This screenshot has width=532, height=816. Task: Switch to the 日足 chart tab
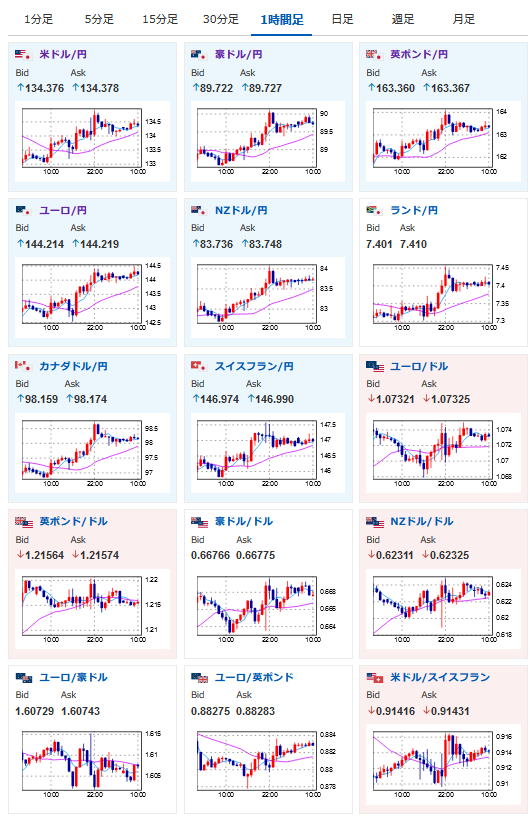click(x=342, y=20)
